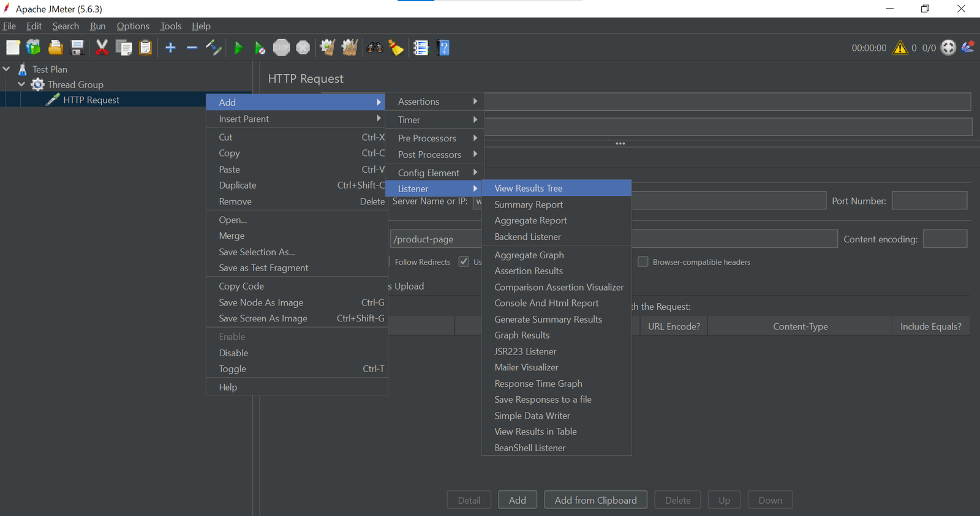Collapse the Thread Group tree node arrow
This screenshot has height=516, width=980.
(22, 84)
